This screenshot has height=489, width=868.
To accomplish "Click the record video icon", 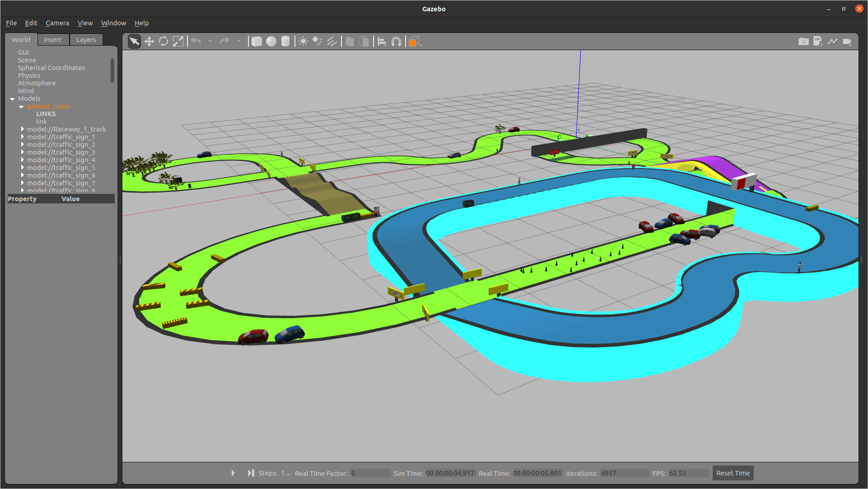I will pyautogui.click(x=847, y=42).
